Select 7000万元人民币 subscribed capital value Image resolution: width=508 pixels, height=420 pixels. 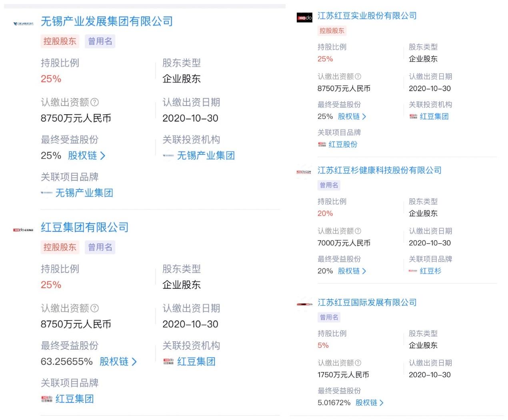(x=344, y=243)
